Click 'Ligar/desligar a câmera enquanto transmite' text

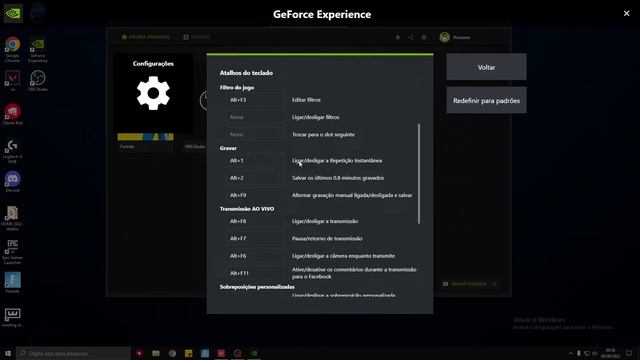point(343,256)
